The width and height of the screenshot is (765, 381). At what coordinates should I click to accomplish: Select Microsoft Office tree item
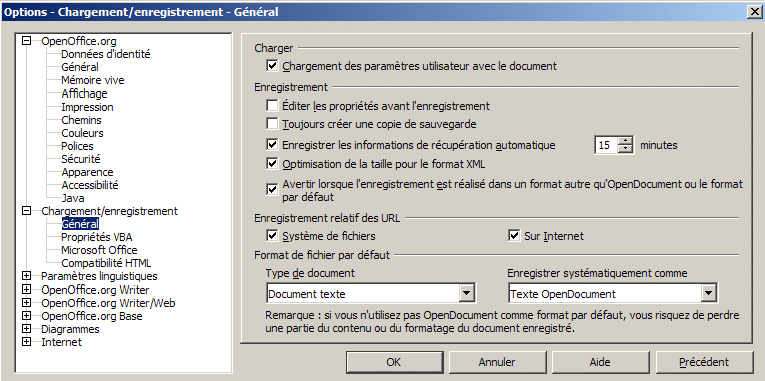(x=99, y=250)
